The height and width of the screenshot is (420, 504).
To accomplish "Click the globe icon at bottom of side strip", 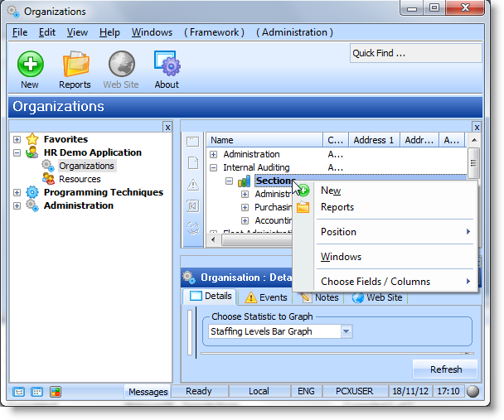I will click(x=193, y=228).
